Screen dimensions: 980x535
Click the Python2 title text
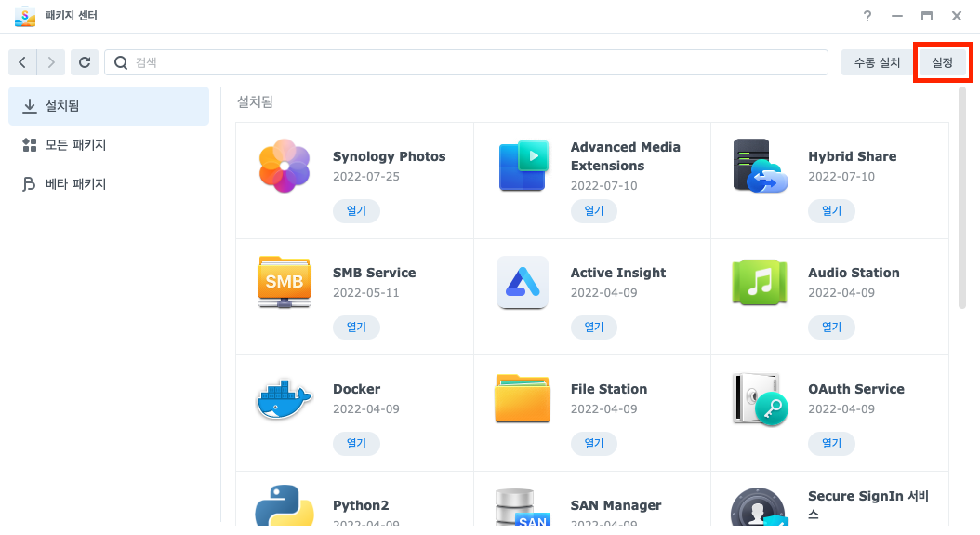[x=361, y=505]
